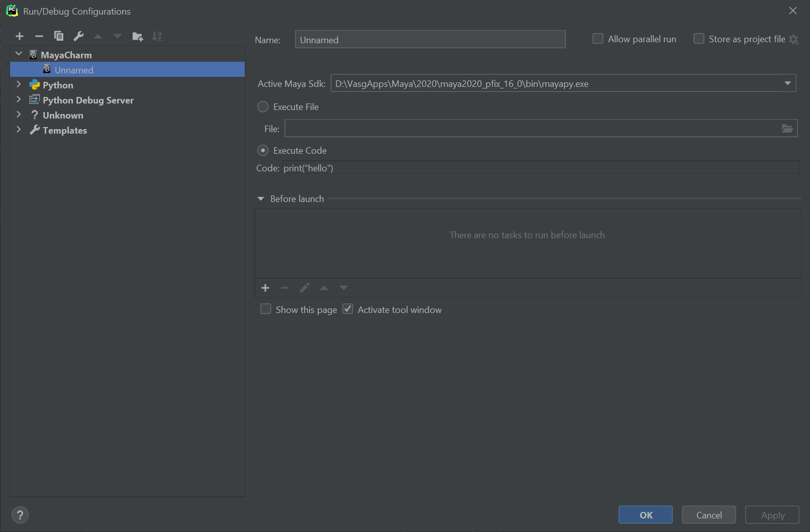Enable Allow parallel run

[597, 38]
